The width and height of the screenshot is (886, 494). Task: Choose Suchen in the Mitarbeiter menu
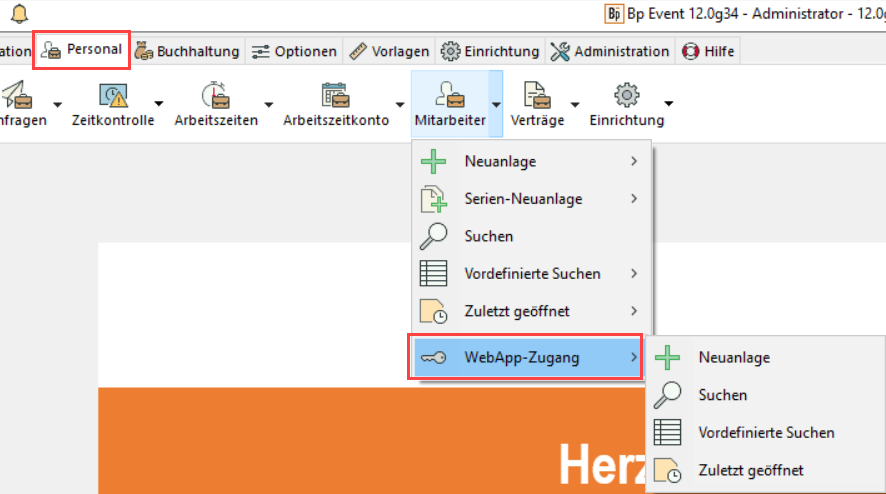[489, 236]
